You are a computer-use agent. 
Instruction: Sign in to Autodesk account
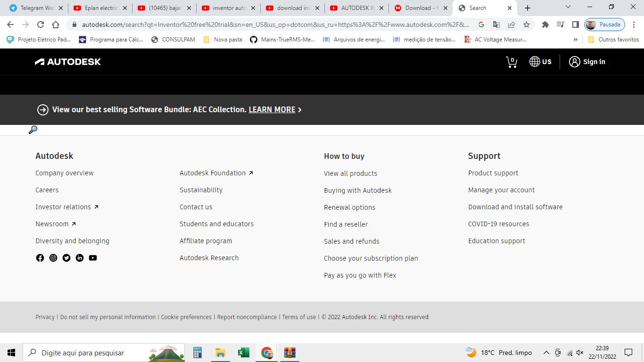[587, 62]
